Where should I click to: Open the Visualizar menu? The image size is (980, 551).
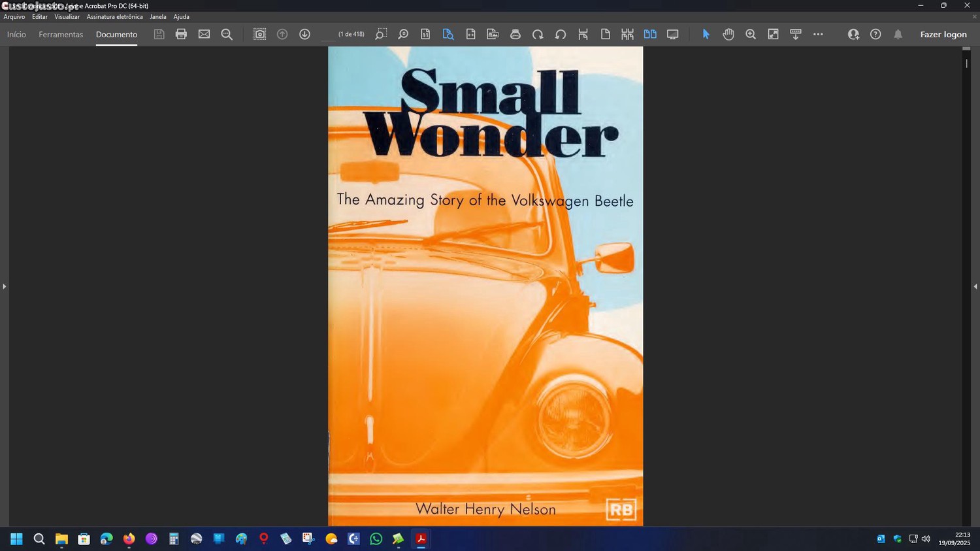tap(67, 17)
